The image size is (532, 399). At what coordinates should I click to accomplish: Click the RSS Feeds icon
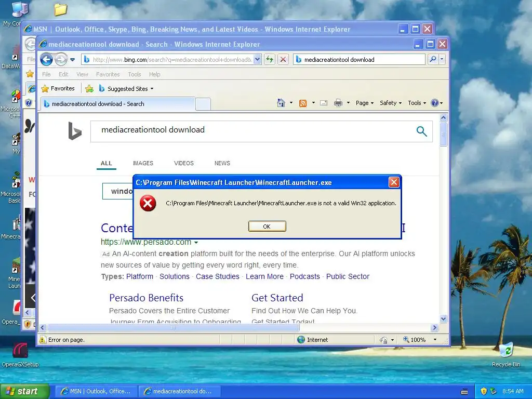coord(303,103)
